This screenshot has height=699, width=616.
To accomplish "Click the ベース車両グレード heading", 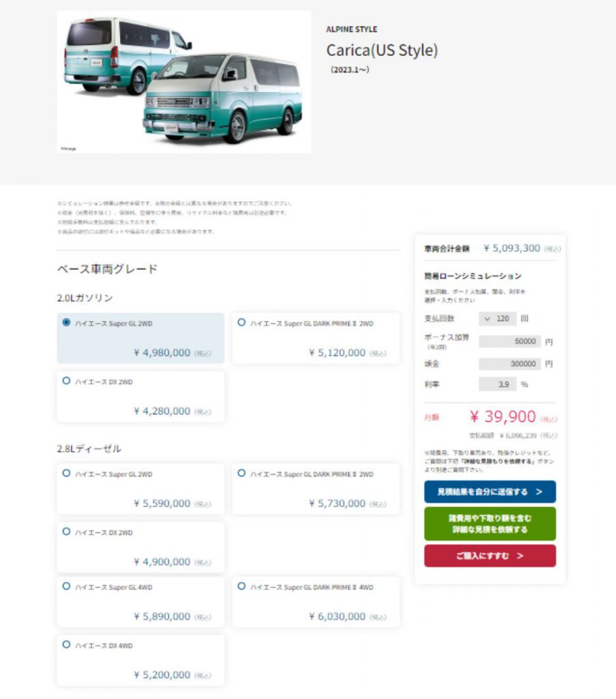I will tap(107, 269).
